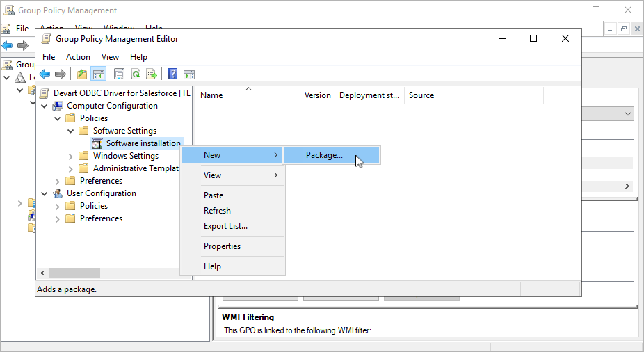644x352 pixels.
Task: Expand Preferences under Computer Configuration
Action: [58, 181]
